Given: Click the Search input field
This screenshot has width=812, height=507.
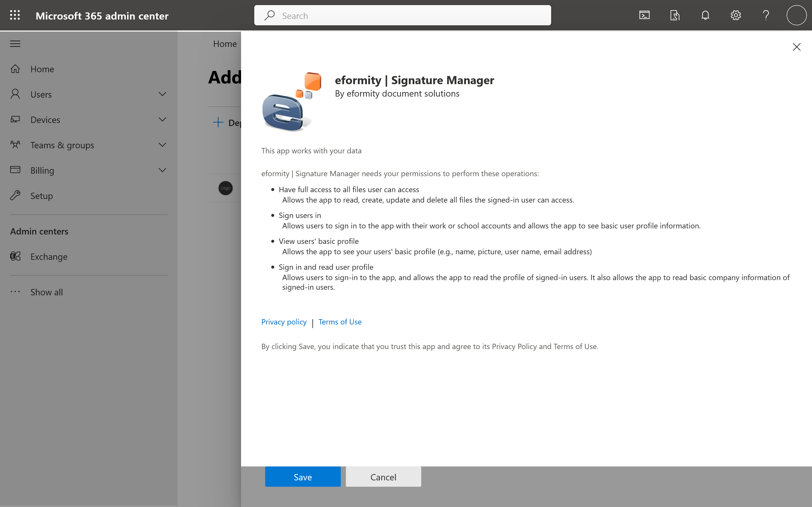Looking at the screenshot, I should coord(403,15).
